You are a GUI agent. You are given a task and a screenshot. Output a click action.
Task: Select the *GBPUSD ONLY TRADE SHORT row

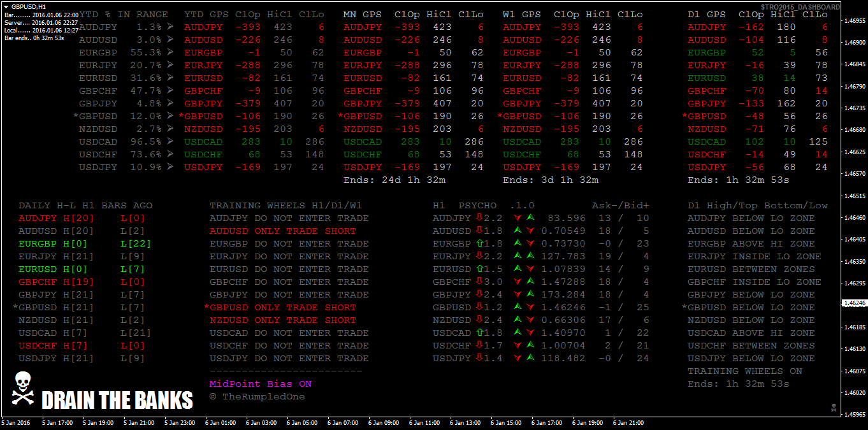point(280,308)
